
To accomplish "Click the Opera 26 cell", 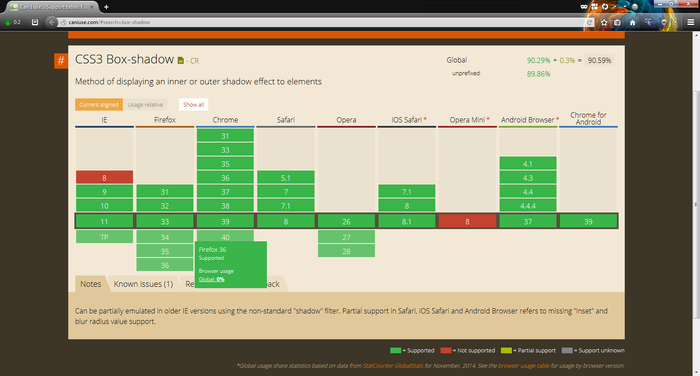I will coord(346,221).
